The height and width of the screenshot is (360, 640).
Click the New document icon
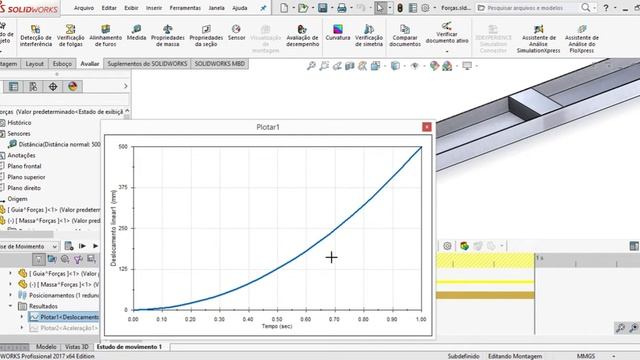click(284, 8)
